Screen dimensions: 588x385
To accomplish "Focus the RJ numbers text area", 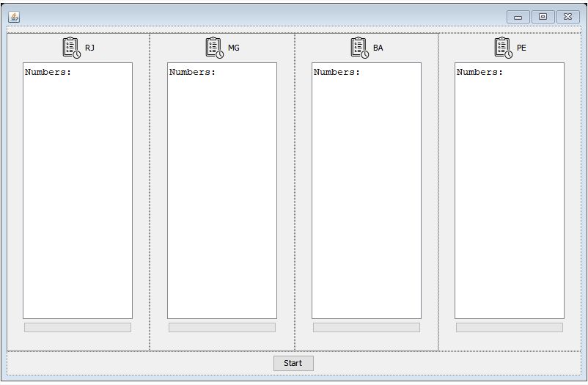I will (78, 191).
